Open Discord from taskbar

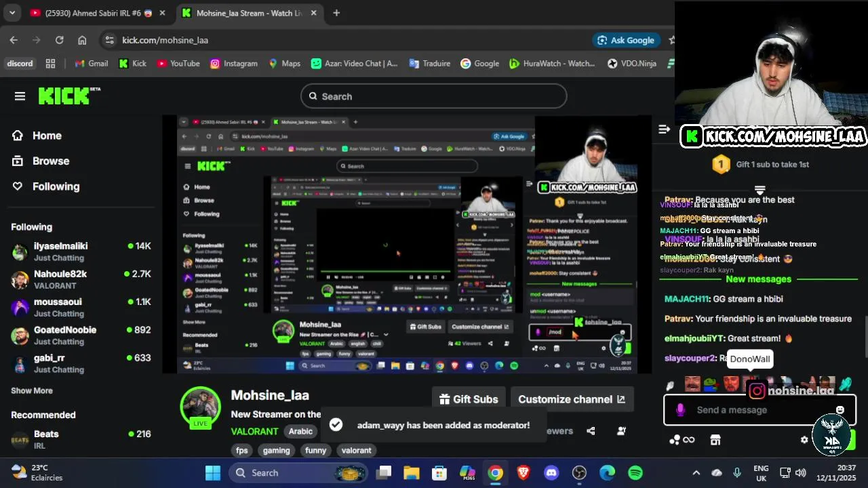(551, 473)
